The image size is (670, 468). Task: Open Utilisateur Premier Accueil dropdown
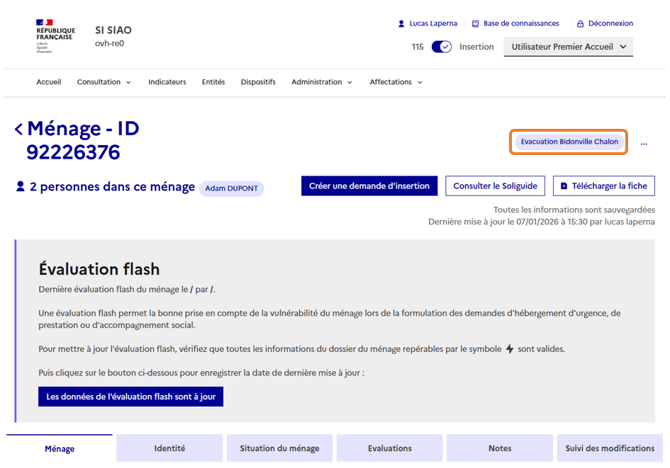click(568, 47)
